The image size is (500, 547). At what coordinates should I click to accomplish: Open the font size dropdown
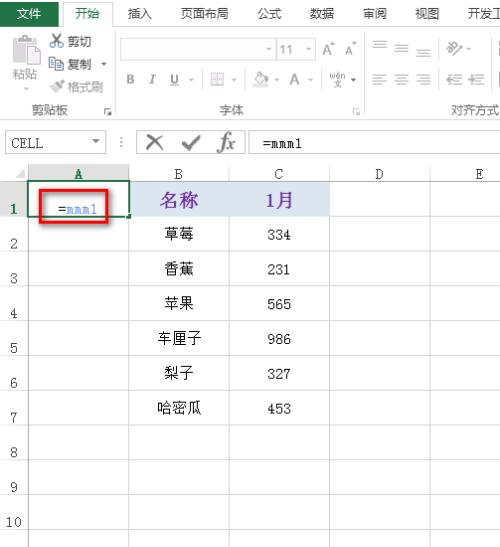click(x=308, y=49)
